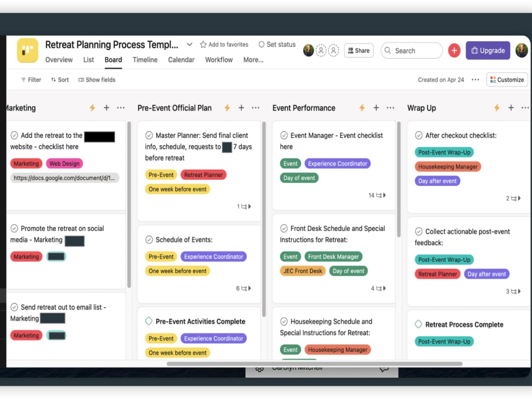532x399 pixels.
Task: Open the Customize panel
Action: tap(507, 79)
